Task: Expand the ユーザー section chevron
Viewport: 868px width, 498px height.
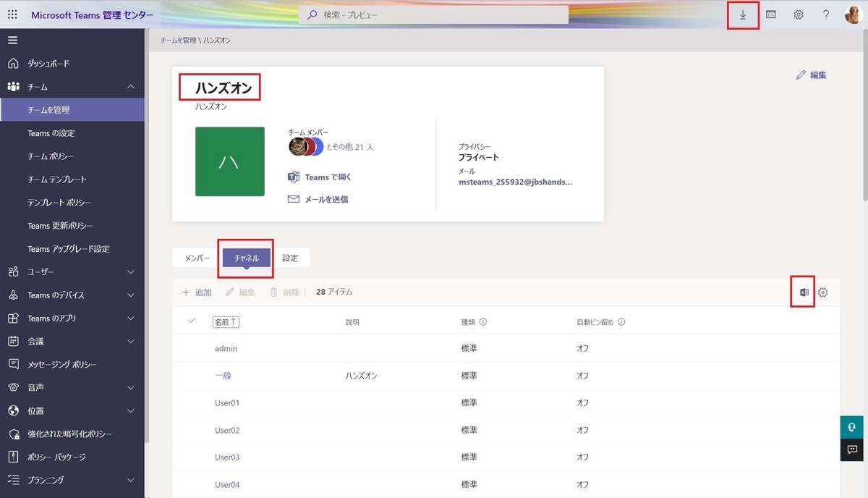Action: click(131, 272)
